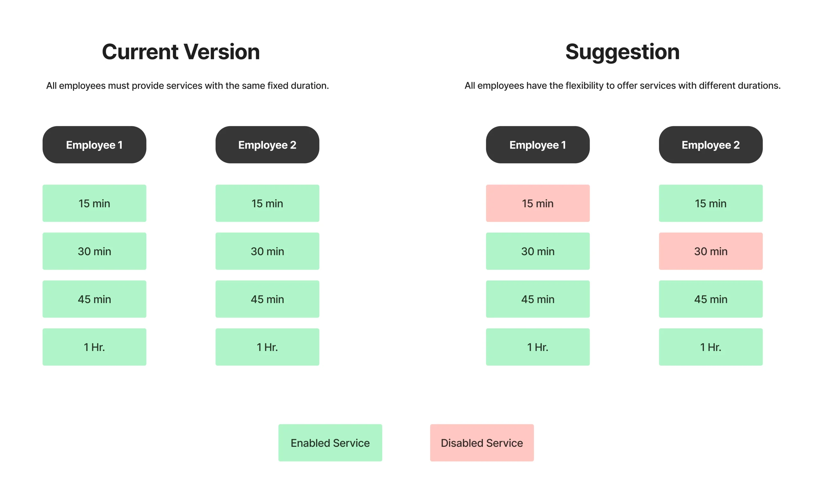Click Suggestion Employee 2's 15 min block
The width and height of the screenshot is (823, 504).
click(710, 203)
